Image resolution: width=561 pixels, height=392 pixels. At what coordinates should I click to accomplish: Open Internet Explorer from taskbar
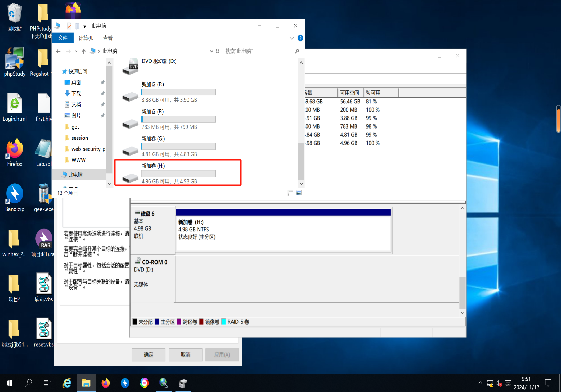[x=67, y=383]
